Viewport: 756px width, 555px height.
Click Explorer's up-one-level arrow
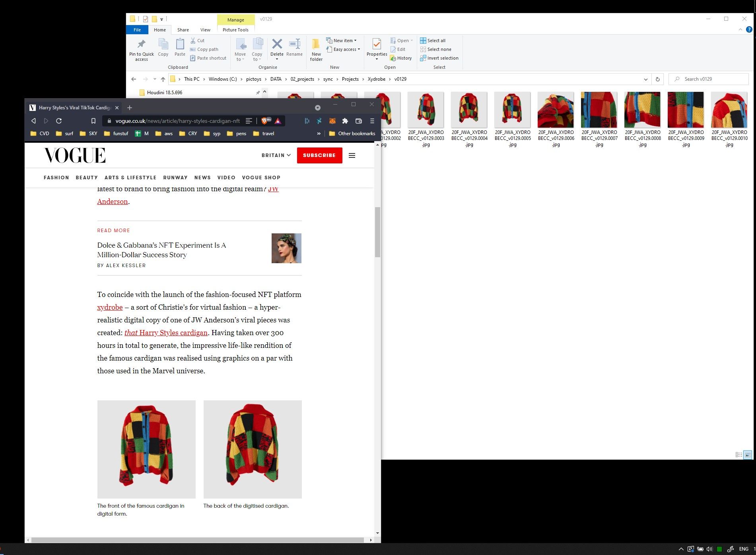[163, 79]
